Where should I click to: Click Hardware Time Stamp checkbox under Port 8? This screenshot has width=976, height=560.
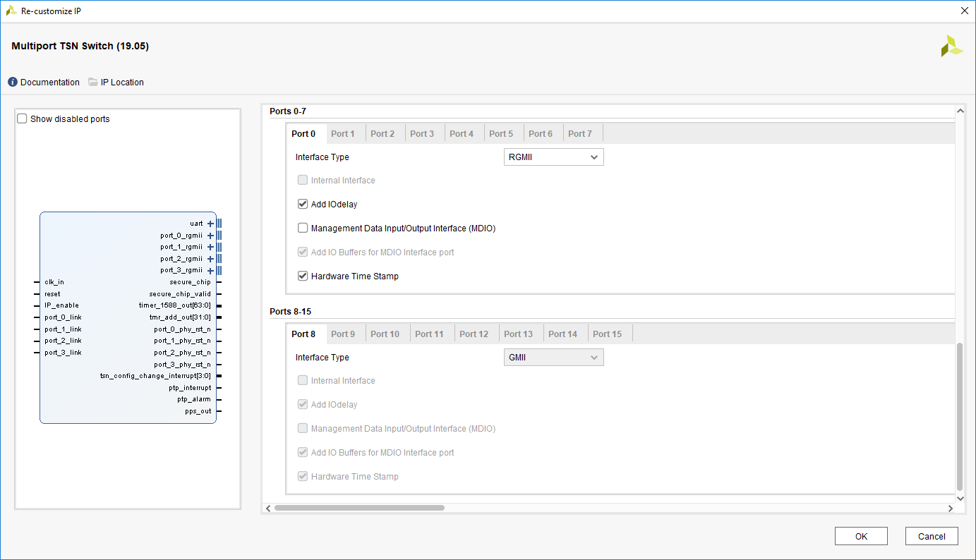tap(303, 477)
